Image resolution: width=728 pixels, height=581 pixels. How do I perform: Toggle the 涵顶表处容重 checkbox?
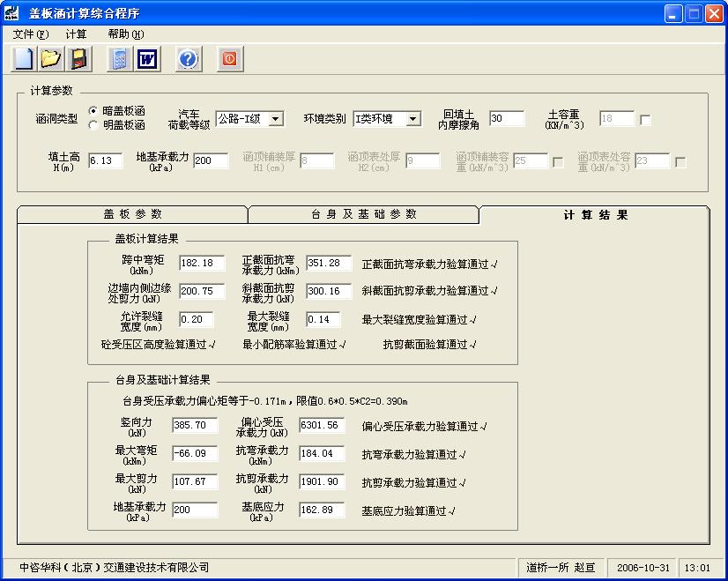tap(680, 162)
